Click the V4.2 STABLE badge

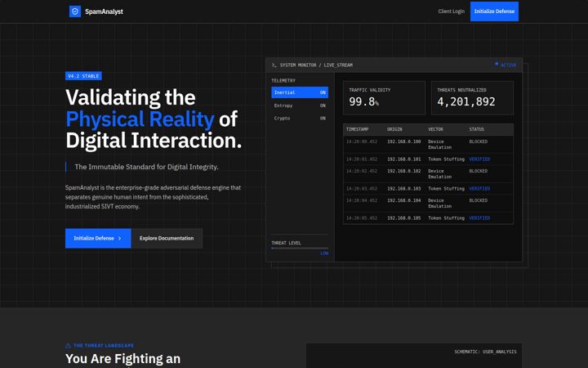click(x=83, y=76)
